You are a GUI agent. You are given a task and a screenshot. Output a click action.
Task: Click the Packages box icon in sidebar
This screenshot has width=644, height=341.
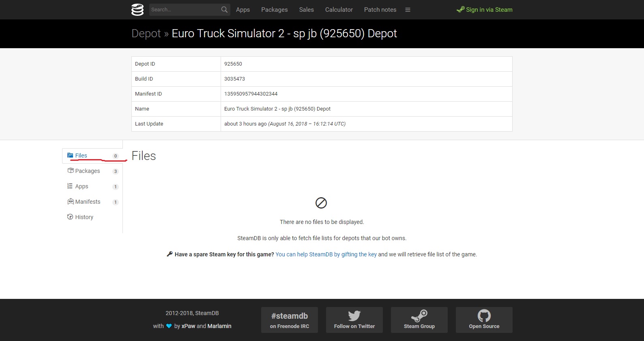(x=71, y=170)
